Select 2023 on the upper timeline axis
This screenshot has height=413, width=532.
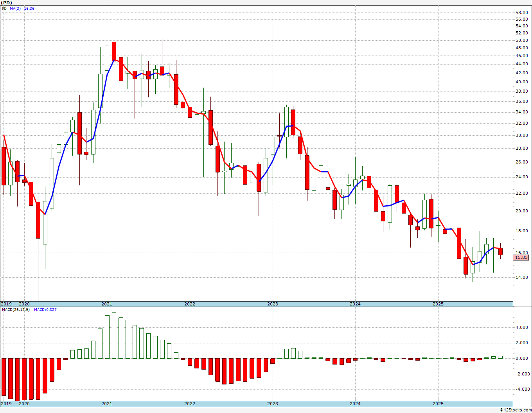click(273, 304)
